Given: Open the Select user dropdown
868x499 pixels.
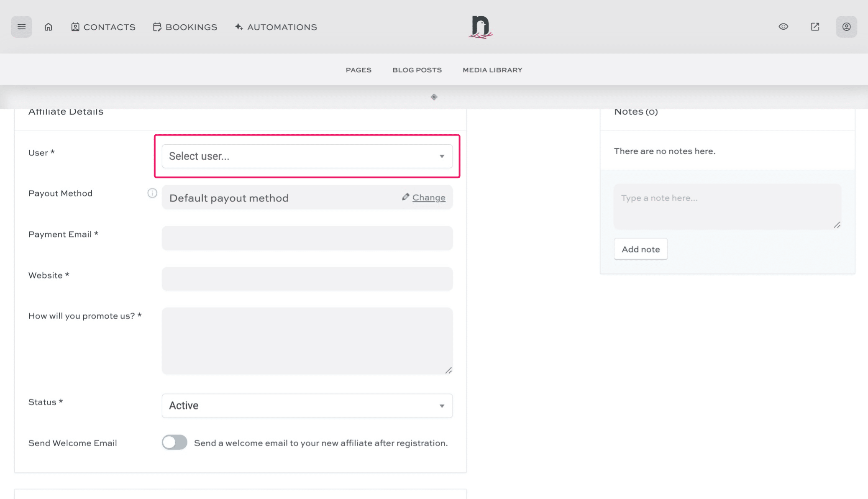Looking at the screenshot, I should tap(307, 156).
